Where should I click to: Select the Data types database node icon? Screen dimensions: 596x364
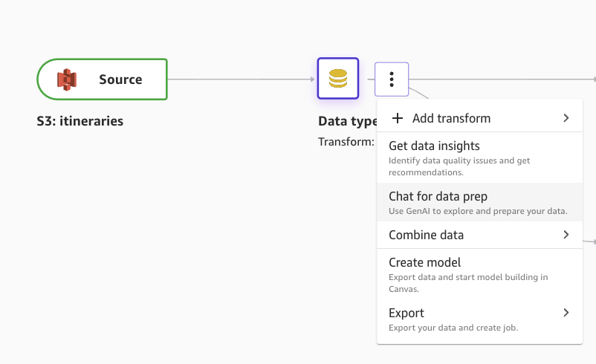pos(338,78)
